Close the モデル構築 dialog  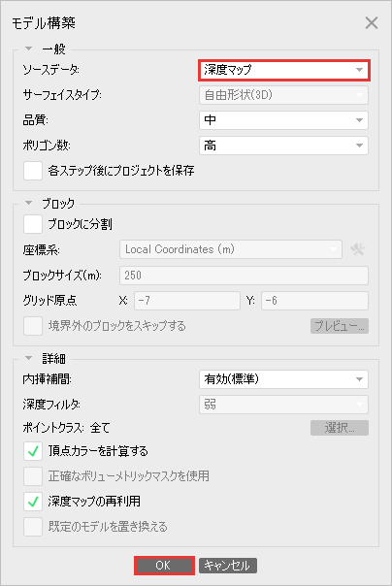pos(372,23)
